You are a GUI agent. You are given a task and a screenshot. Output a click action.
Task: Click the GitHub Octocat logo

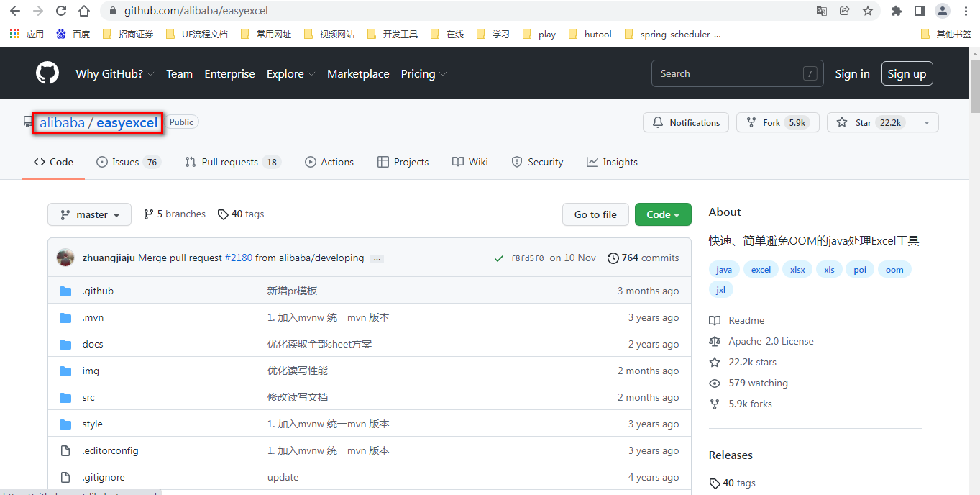(x=47, y=73)
